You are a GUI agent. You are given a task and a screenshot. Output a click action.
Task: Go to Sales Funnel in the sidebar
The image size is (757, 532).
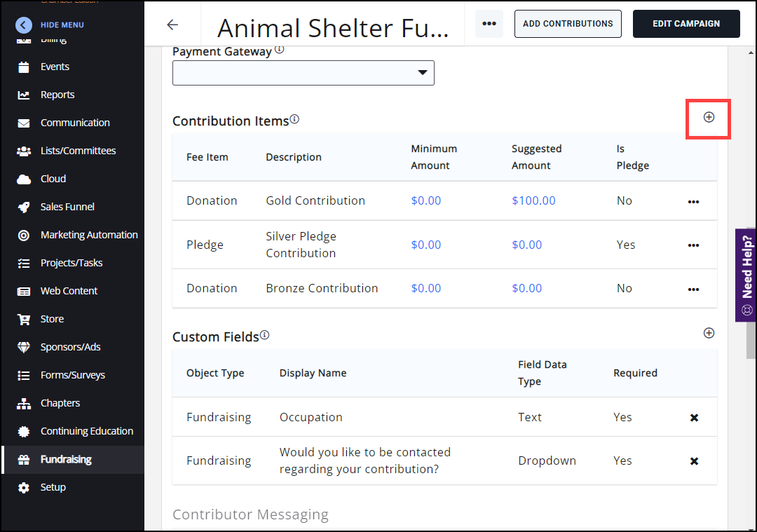[67, 207]
